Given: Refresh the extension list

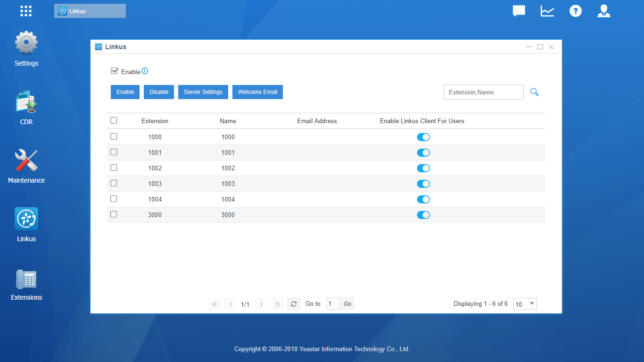Looking at the screenshot, I should (x=294, y=304).
